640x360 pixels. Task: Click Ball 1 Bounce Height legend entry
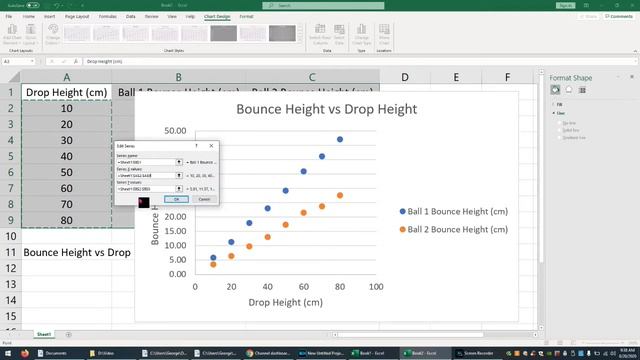pos(453,211)
